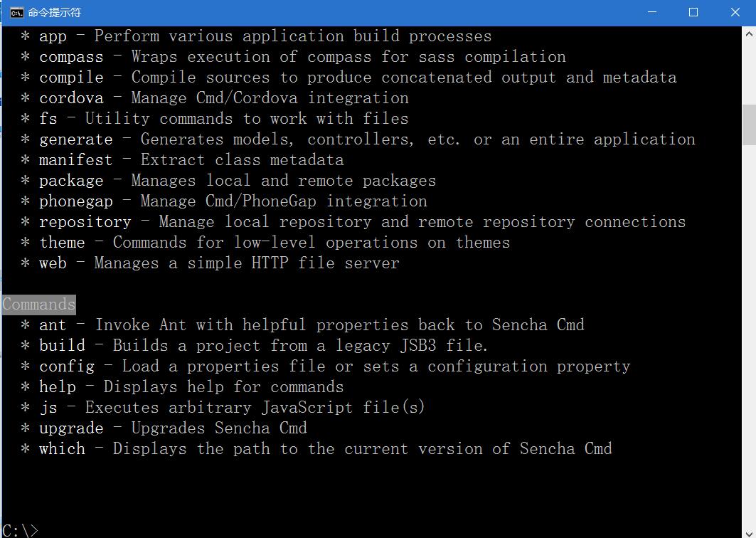This screenshot has height=538, width=756.
Task: Click the 'generate' category name
Action: (x=75, y=139)
